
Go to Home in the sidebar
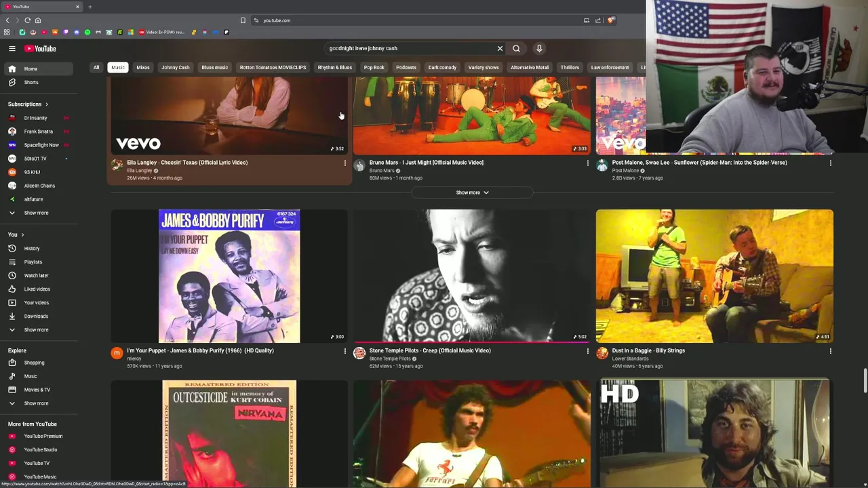[x=39, y=68]
